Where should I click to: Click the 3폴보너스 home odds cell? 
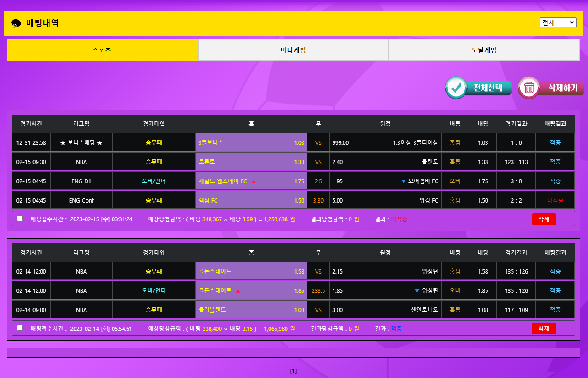pyautogui.click(x=251, y=143)
